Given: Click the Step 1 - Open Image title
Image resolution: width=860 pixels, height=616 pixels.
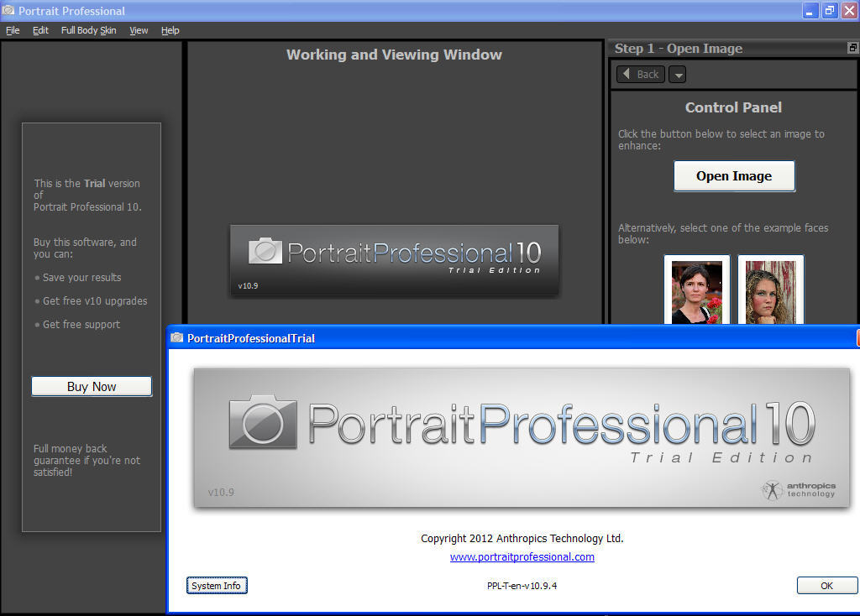Looking at the screenshot, I should coord(679,48).
